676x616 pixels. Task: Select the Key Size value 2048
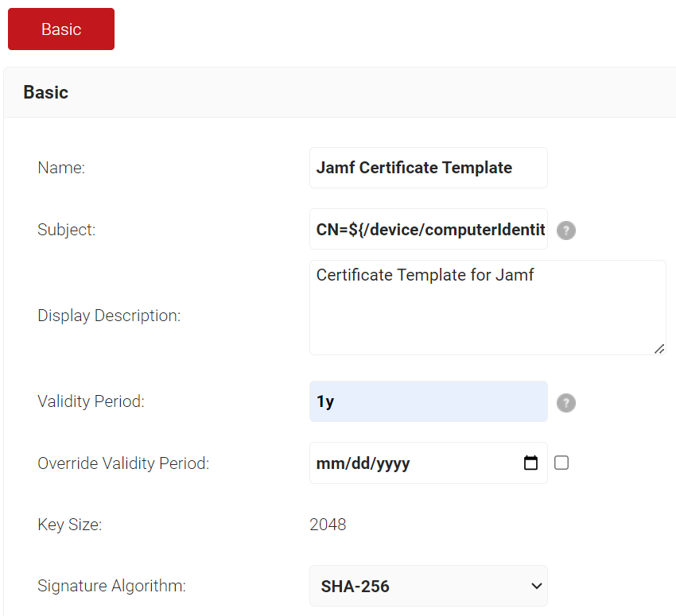[x=328, y=525]
